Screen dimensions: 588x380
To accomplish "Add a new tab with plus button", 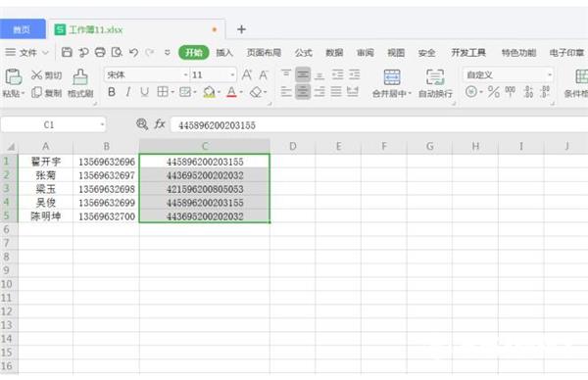I will pos(241,29).
